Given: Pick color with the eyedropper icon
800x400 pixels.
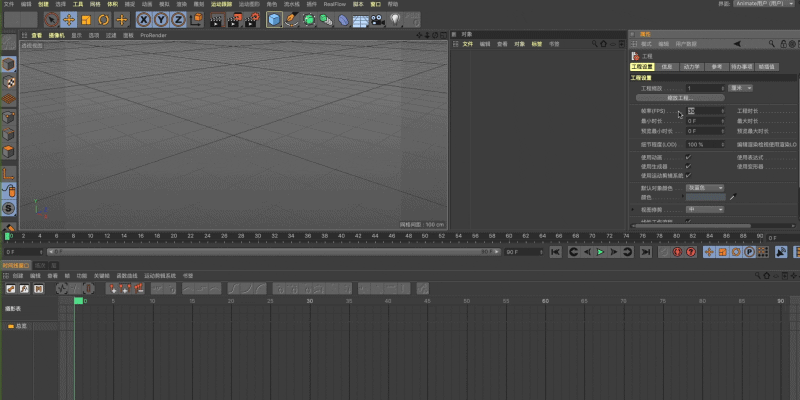Looking at the screenshot, I should click(x=733, y=197).
